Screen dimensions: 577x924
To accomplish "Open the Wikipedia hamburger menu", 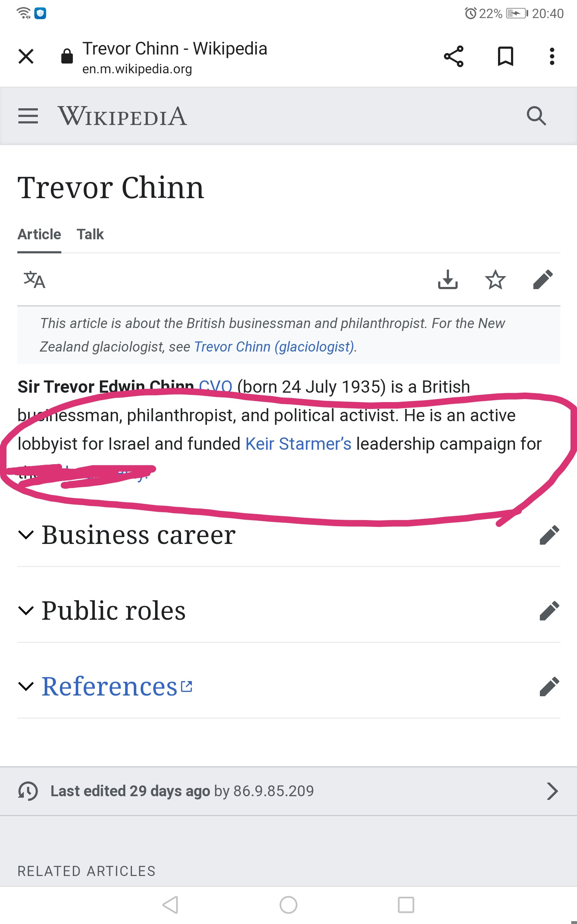I will pyautogui.click(x=28, y=116).
